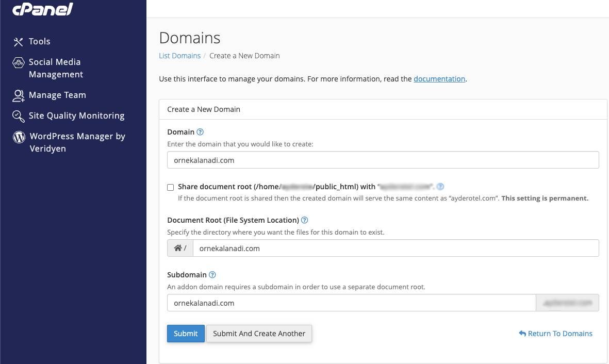The height and width of the screenshot is (364, 609).
Task: Click the Manage Team people icon
Action: [18, 95]
